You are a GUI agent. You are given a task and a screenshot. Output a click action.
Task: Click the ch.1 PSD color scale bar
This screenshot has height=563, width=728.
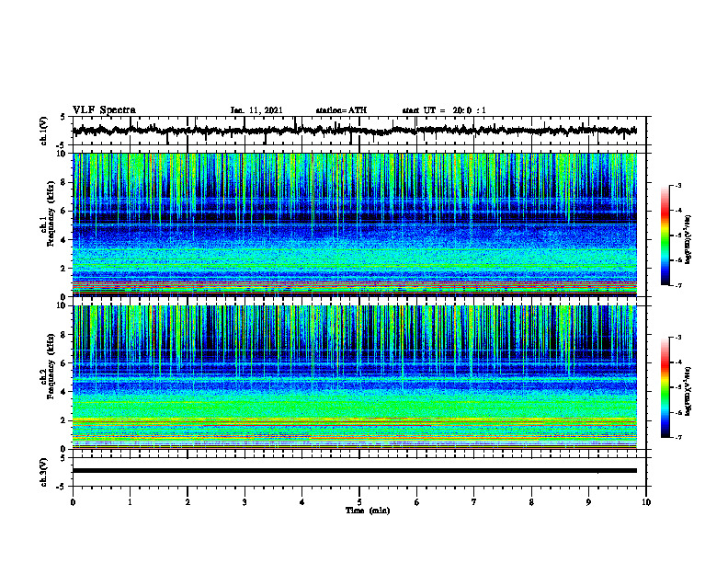[665, 236]
